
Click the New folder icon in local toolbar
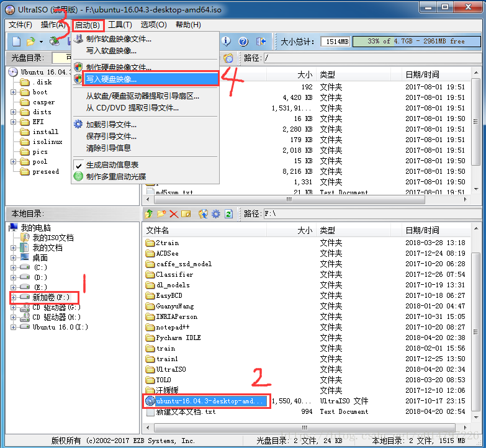tap(161, 214)
